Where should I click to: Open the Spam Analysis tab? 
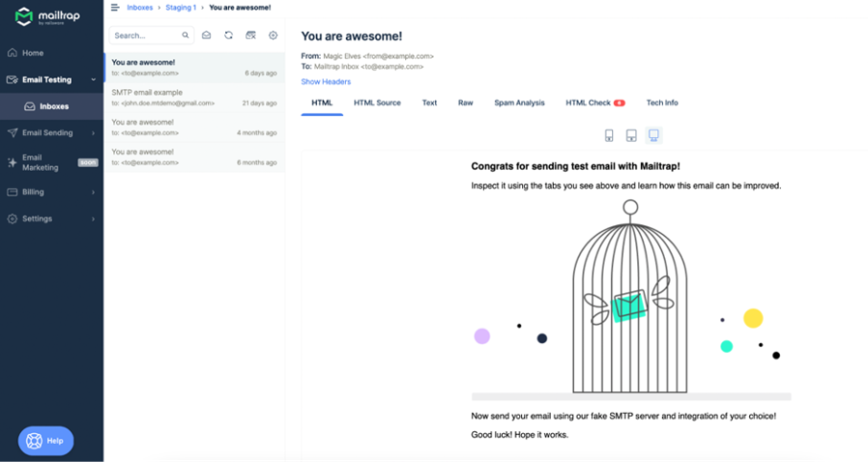pyautogui.click(x=519, y=103)
